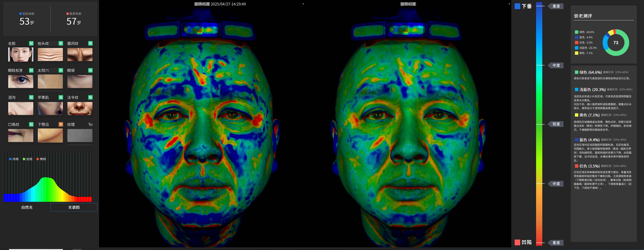Click the green 轻 badge beside 眼袋
Image resolution: width=644 pixels, height=250 pixels.
click(x=90, y=70)
